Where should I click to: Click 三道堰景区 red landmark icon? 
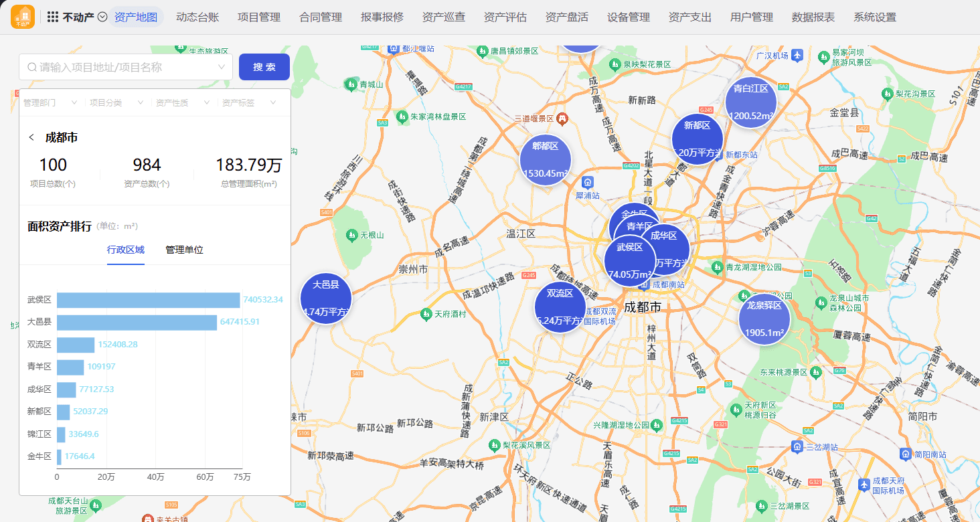pyautogui.click(x=563, y=118)
